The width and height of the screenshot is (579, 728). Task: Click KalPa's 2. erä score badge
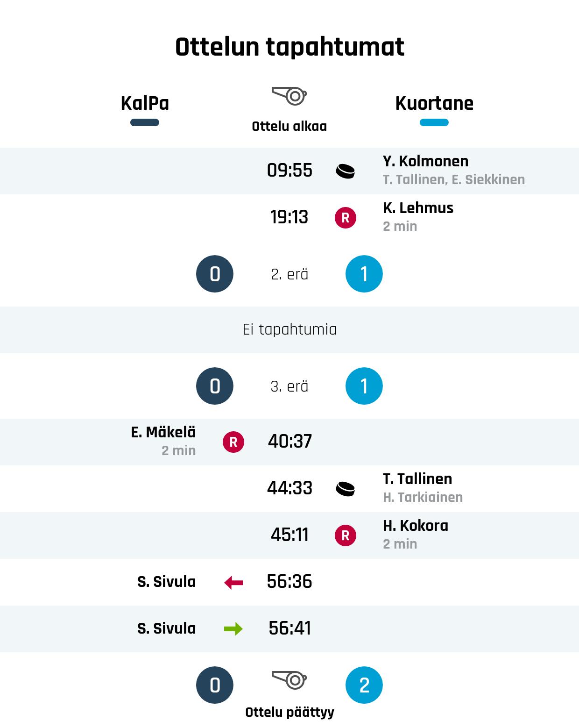click(x=215, y=274)
